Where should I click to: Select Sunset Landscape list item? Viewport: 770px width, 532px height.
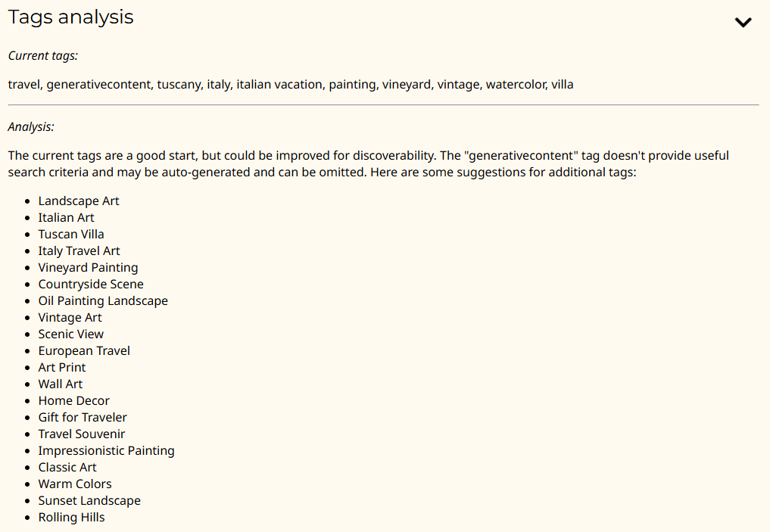[89, 500]
